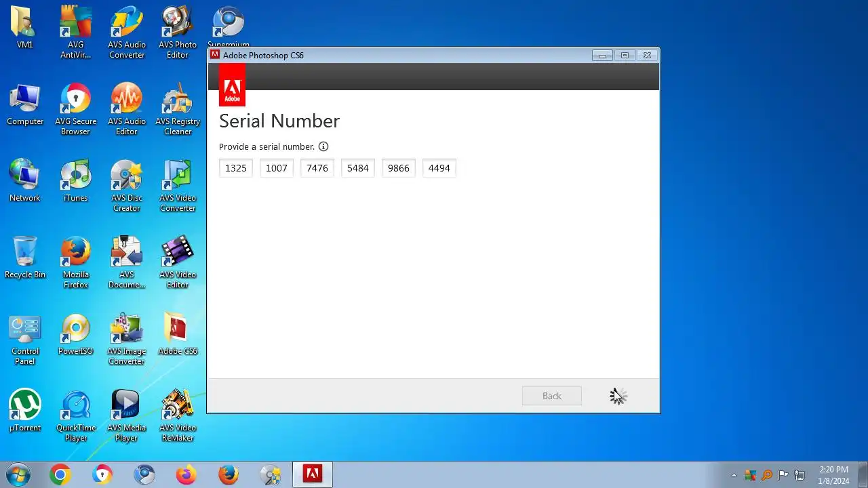Select the Supermium desktop shortcut

point(229,27)
